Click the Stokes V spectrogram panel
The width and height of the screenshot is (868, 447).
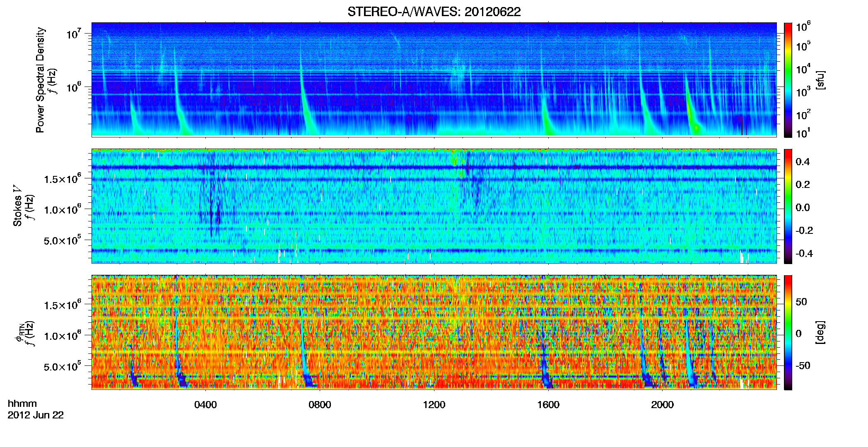[x=434, y=206]
